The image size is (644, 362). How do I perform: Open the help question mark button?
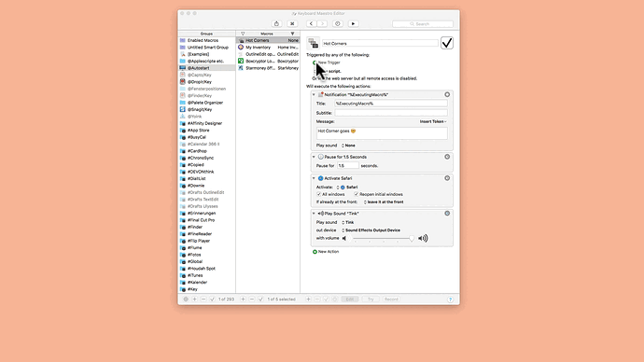coord(450,299)
